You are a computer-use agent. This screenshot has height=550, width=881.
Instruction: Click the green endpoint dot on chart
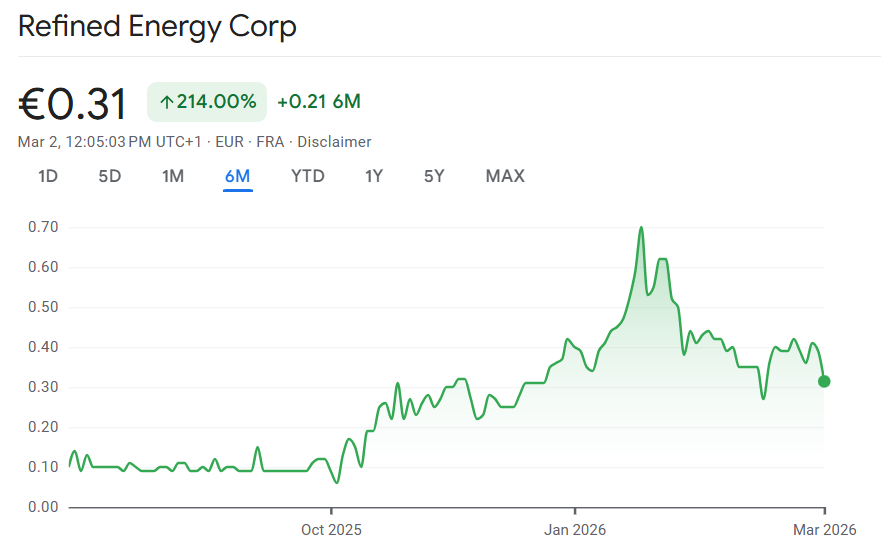824,381
